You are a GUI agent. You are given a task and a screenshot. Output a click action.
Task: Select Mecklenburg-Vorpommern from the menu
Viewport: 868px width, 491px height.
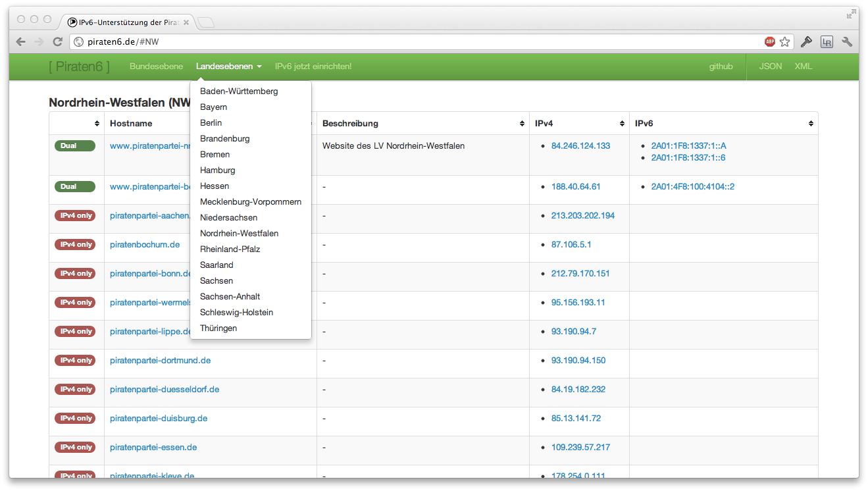(250, 202)
